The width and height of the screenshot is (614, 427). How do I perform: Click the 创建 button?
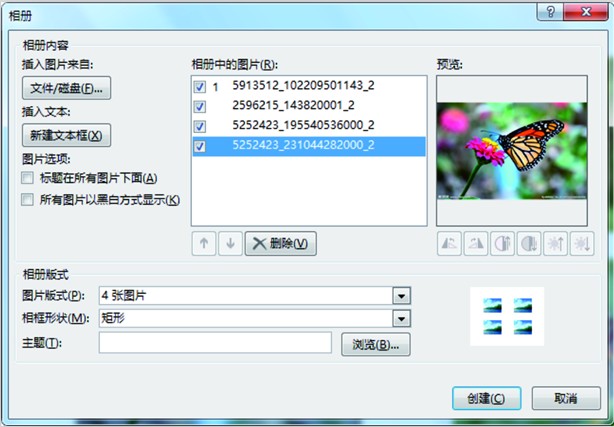point(486,399)
